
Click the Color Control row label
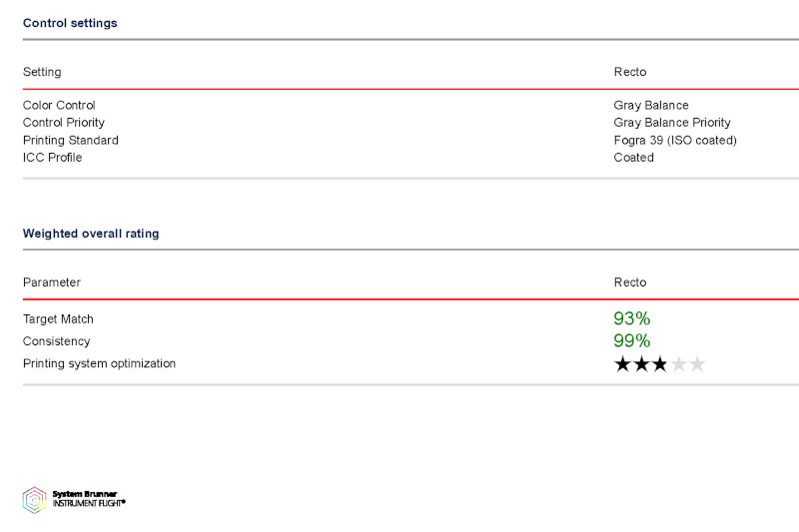tap(59, 106)
